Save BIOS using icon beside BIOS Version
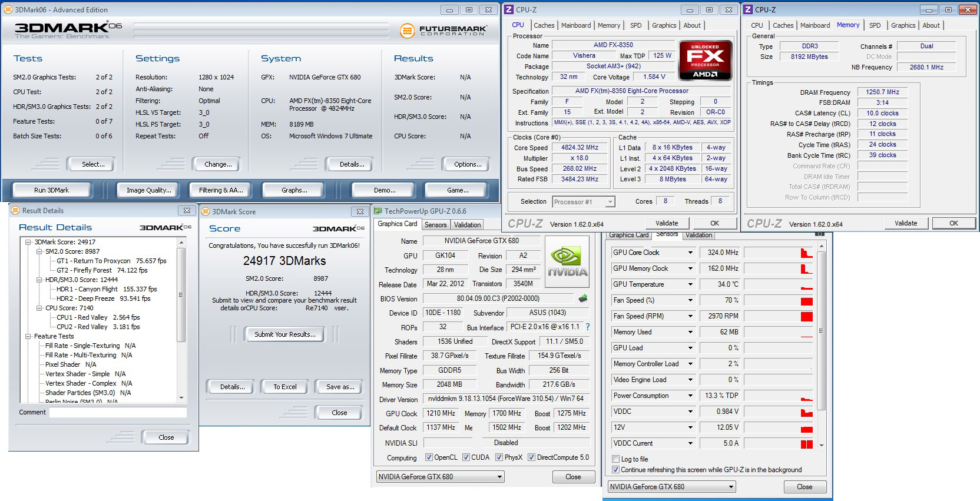980x501 pixels. (583, 298)
